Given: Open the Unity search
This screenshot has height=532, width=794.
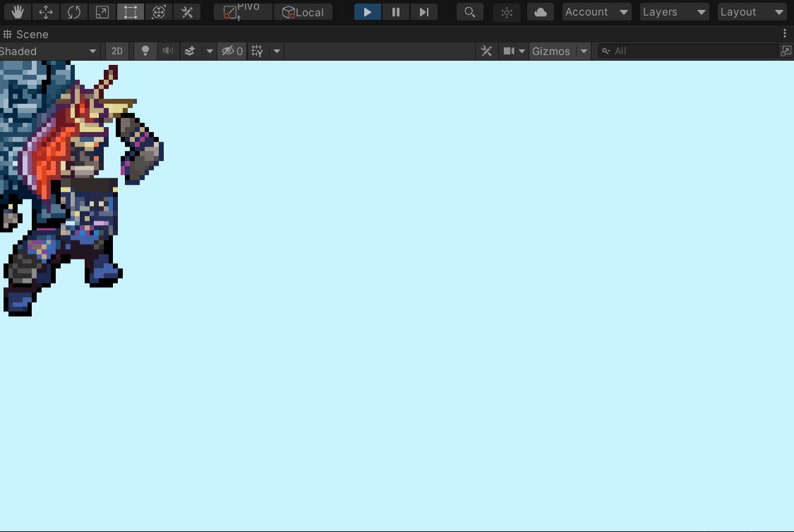Looking at the screenshot, I should (470, 12).
